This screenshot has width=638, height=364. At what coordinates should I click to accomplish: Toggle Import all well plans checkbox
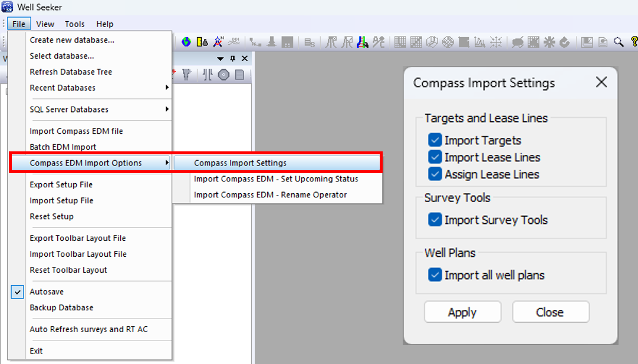click(x=435, y=275)
